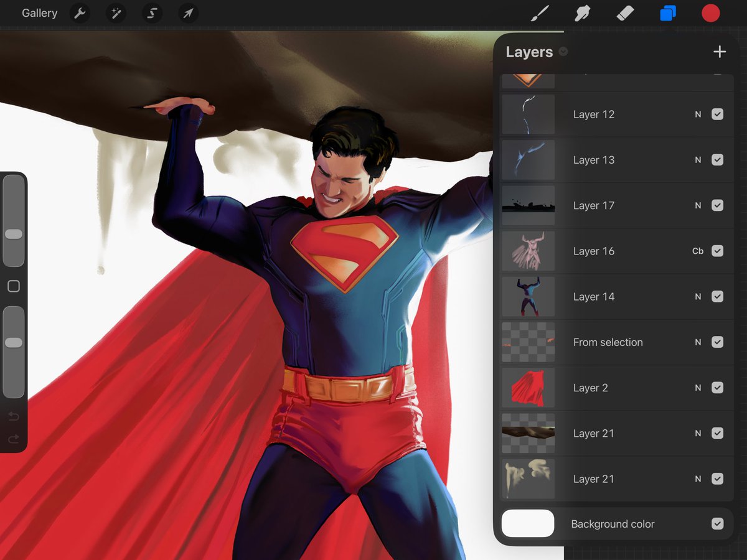Screen dimensions: 747x560
Task: Open blend mode N for Layer 14
Action: [x=698, y=297]
